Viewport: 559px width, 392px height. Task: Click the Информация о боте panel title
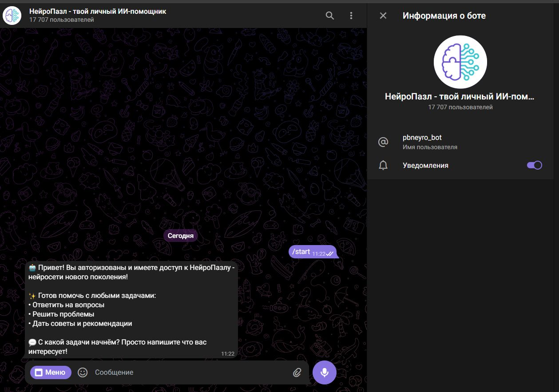pyautogui.click(x=444, y=16)
